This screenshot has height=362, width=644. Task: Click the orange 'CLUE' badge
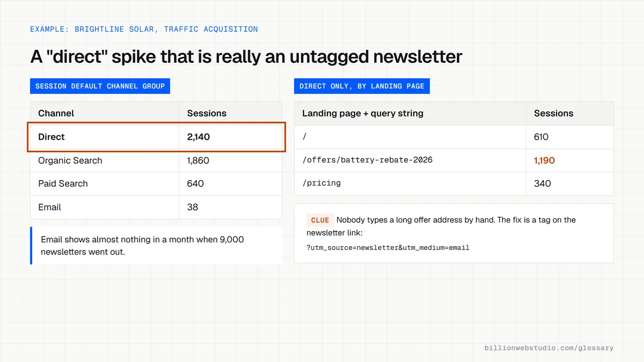[320, 220]
